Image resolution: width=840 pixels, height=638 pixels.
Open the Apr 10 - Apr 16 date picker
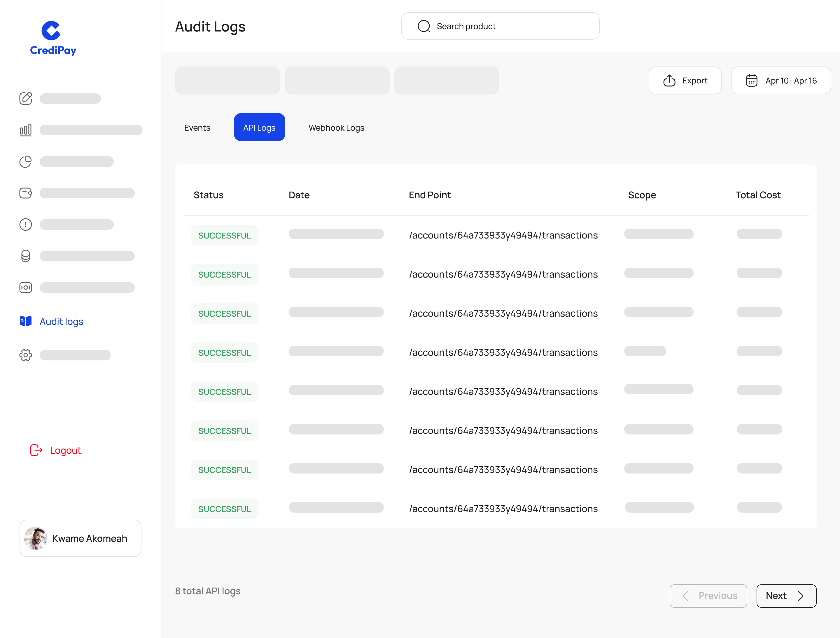(781, 80)
